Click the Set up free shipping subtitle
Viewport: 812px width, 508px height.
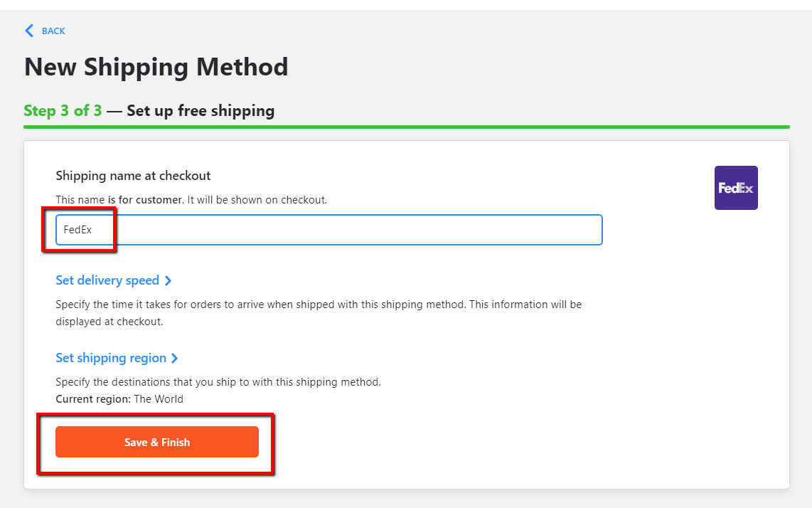(x=201, y=111)
